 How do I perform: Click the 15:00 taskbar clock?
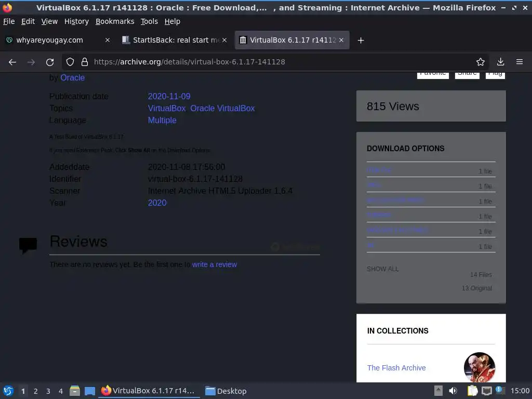[520, 391]
